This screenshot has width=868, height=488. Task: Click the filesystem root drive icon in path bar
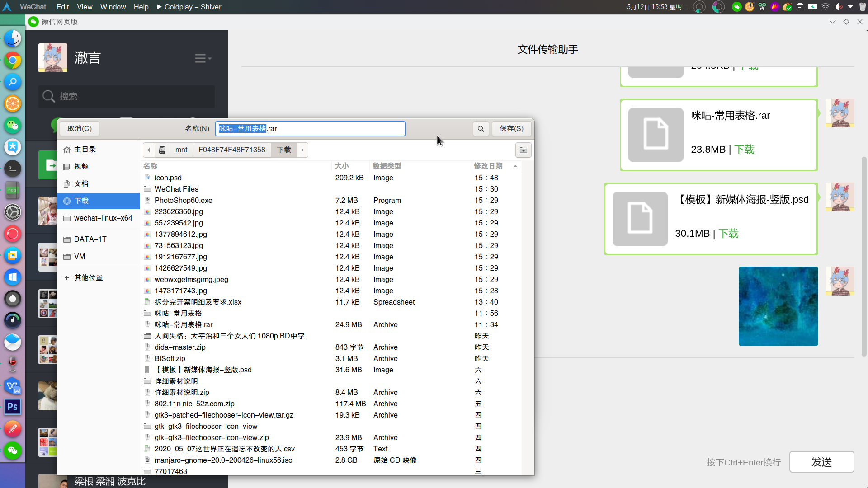point(162,150)
